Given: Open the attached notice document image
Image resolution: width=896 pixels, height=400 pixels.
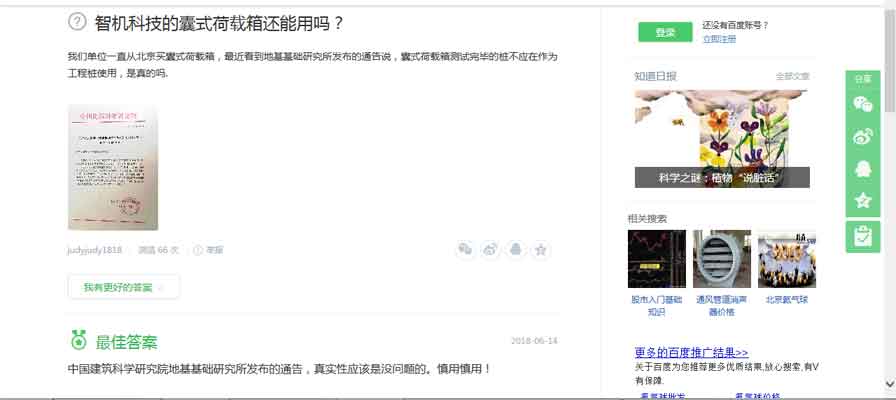Looking at the screenshot, I should [x=113, y=167].
